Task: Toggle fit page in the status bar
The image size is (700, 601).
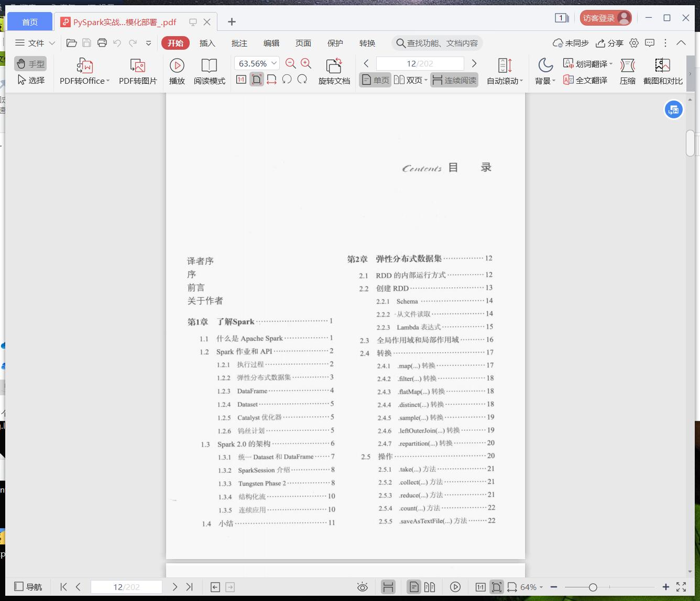Action: pos(496,587)
